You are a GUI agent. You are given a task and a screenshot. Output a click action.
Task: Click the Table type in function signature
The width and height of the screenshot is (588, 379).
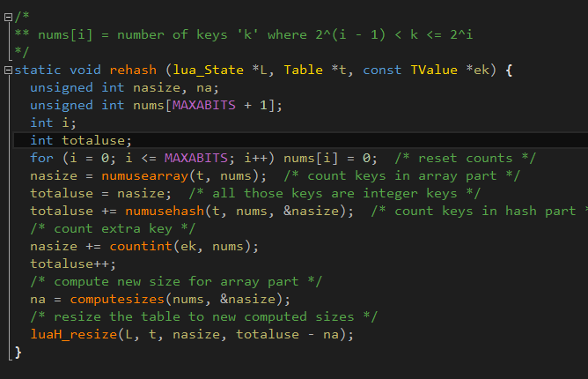click(286, 70)
